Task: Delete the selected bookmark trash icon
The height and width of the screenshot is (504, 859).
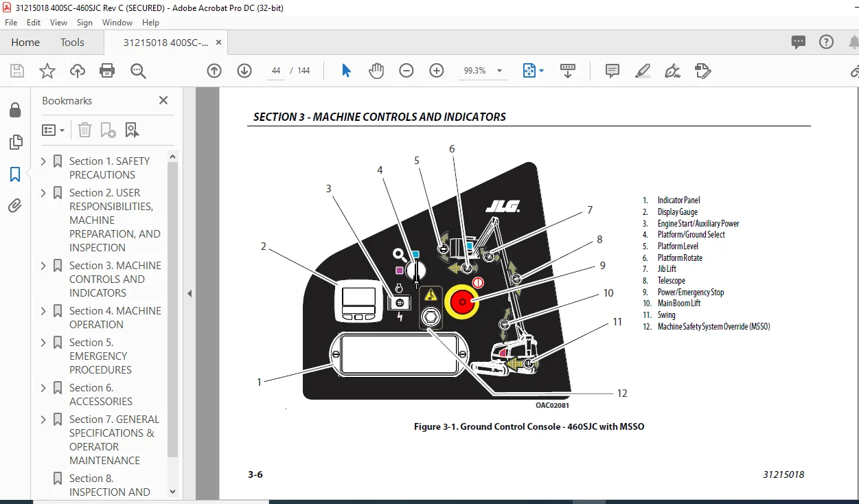Action: coord(84,130)
